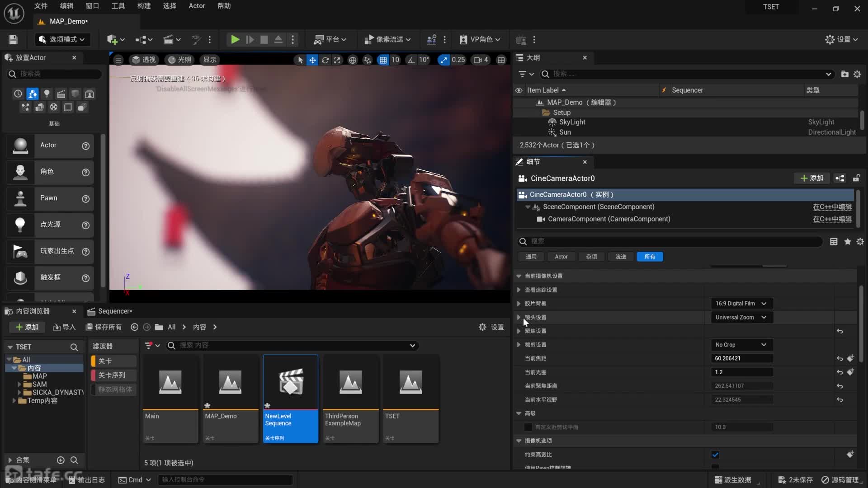Start Play in Editor
Viewport: 868px width, 488px height.
click(x=235, y=40)
